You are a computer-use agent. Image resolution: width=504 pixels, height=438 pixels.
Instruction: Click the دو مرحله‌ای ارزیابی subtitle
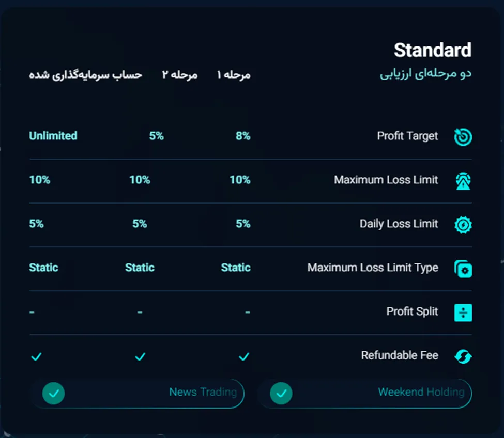(x=425, y=74)
